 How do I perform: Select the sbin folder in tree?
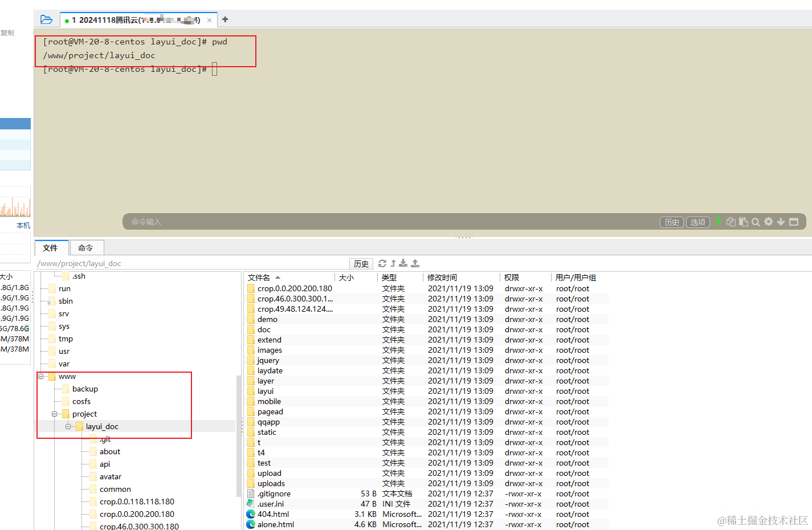[66, 301]
